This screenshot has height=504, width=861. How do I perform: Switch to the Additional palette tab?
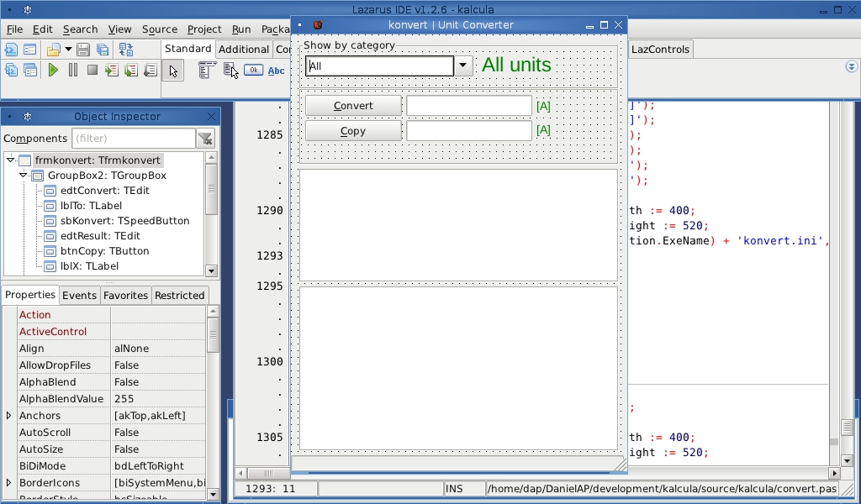click(x=243, y=49)
